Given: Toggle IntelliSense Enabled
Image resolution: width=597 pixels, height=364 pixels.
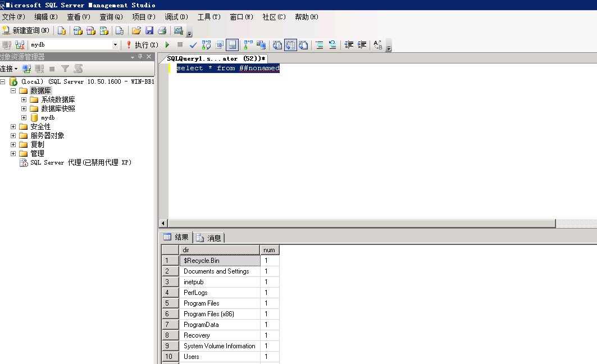Looking at the screenshot, I should (x=233, y=45).
